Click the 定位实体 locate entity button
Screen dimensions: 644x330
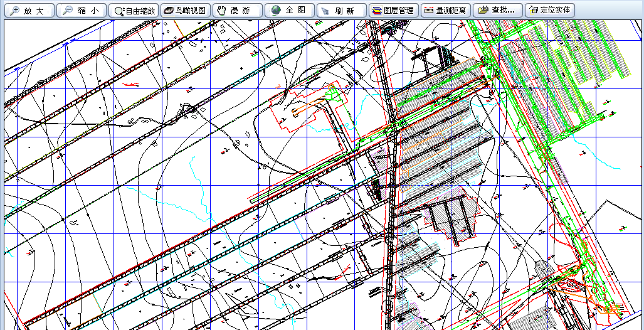pyautogui.click(x=549, y=10)
